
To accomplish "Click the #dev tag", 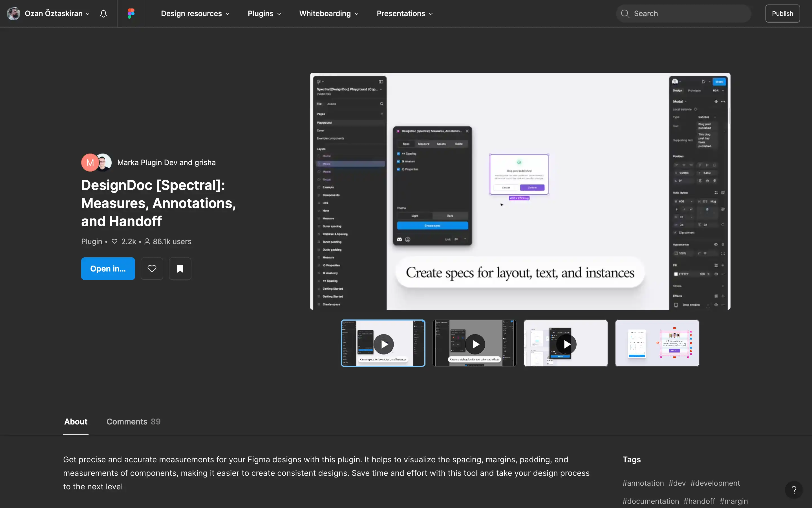I will (x=677, y=483).
